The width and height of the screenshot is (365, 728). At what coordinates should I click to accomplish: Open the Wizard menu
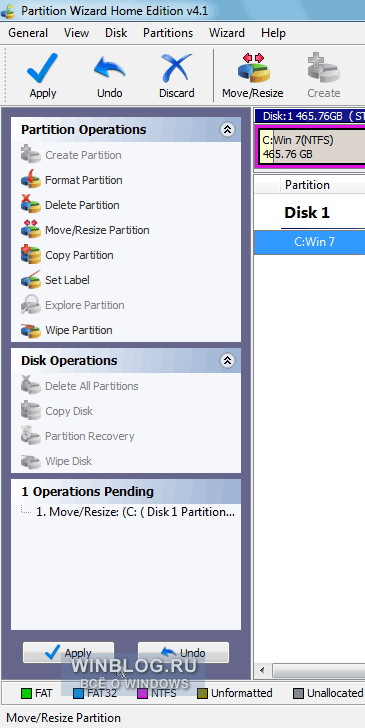[227, 33]
